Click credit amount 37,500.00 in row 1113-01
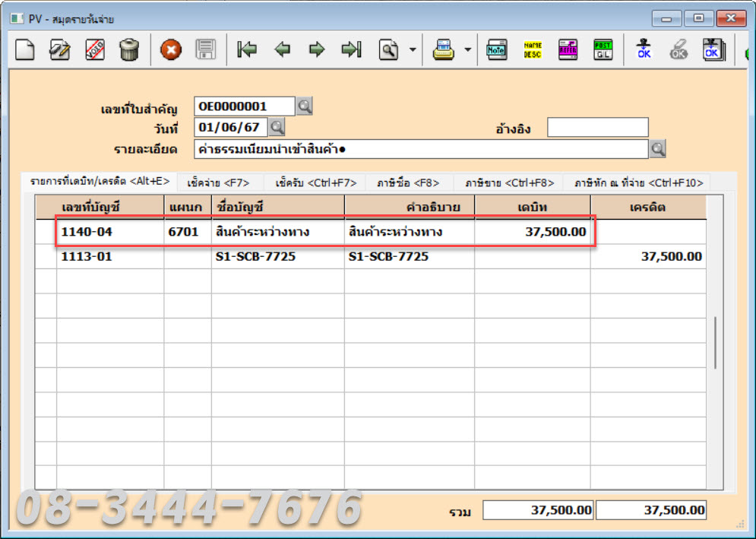This screenshot has height=539, width=756. pyautogui.click(x=648, y=257)
